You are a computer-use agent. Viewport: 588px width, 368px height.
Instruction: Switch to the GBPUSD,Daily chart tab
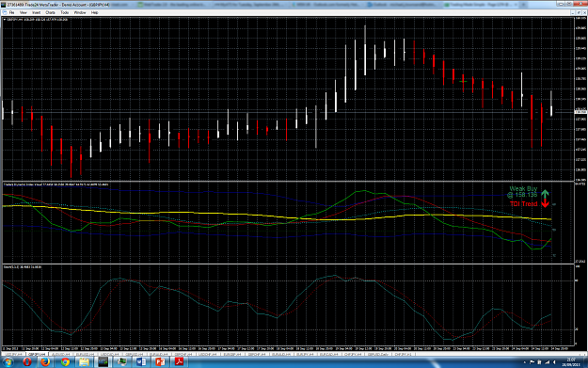378,354
